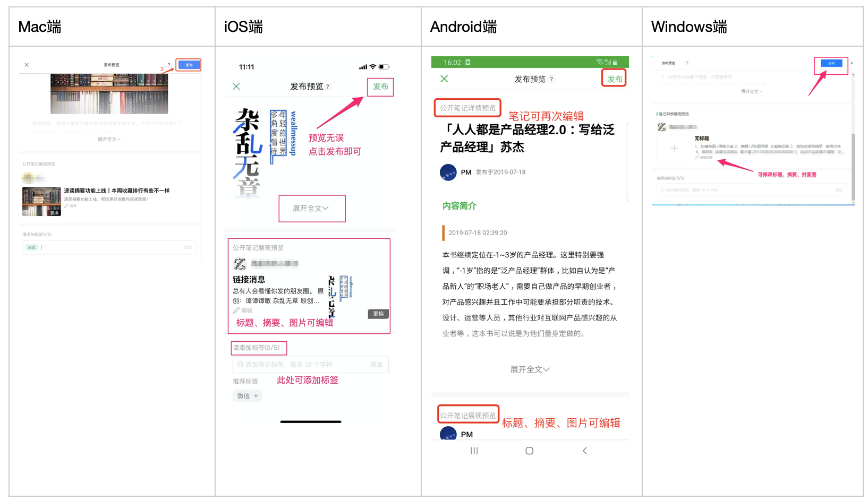Tap the green X close icon on iOS
The image size is (868, 501).
[x=236, y=87]
